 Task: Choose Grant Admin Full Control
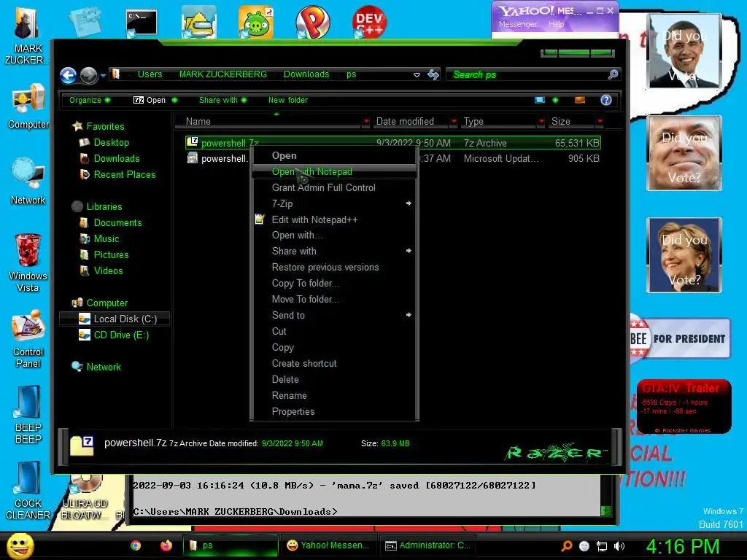pos(334,187)
